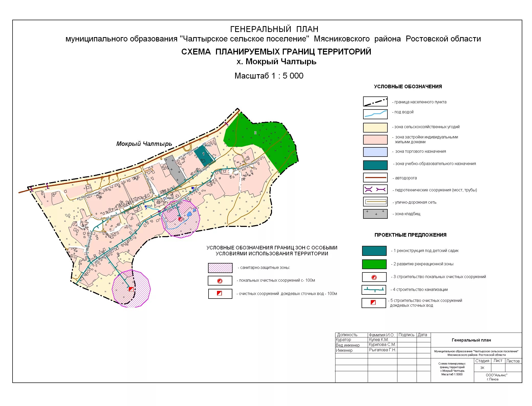
Task: Click the 'Масштаб 1 : 5 000' scale text
Action: (x=269, y=76)
